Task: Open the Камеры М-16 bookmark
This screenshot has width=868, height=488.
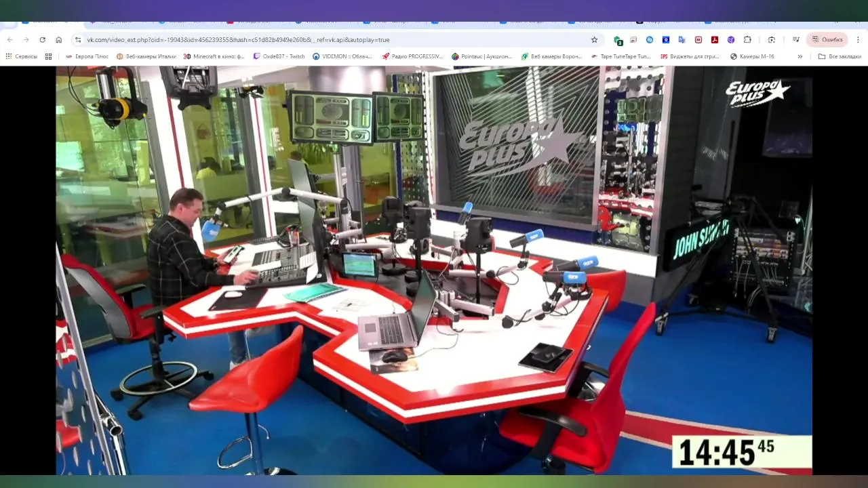Action: 752,56
